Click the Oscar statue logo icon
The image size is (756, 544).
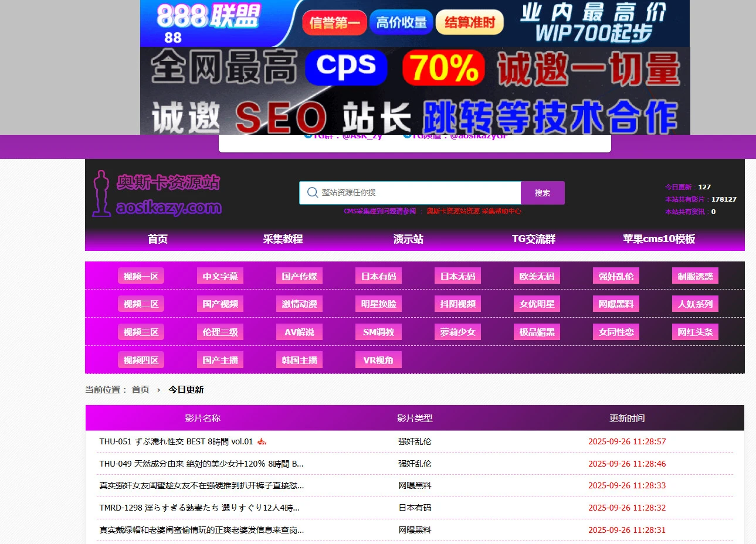click(101, 193)
